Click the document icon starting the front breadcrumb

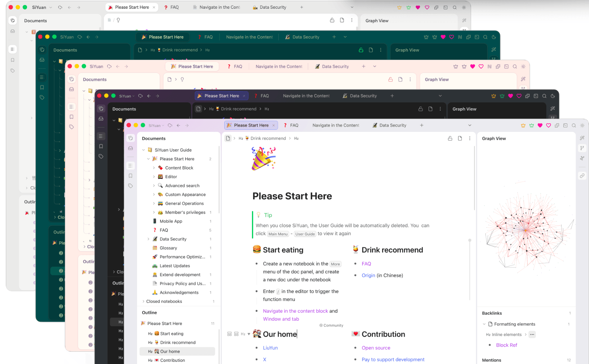click(228, 138)
